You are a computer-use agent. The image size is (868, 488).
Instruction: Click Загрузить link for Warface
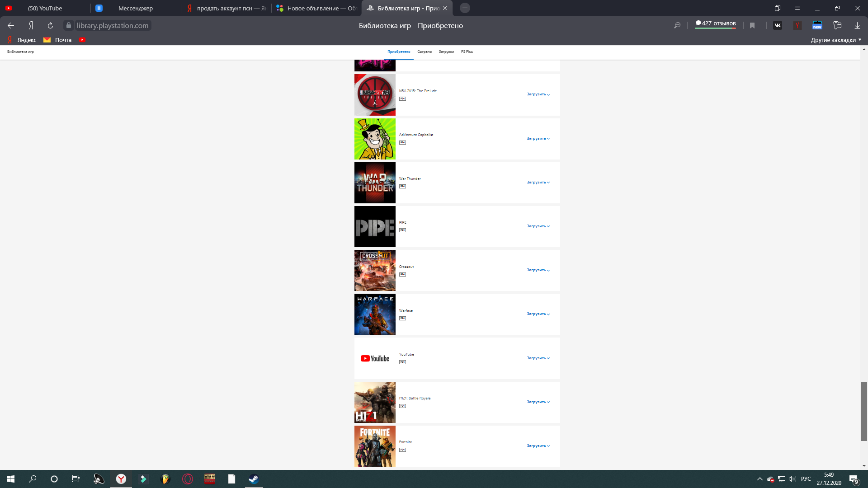tap(538, 314)
